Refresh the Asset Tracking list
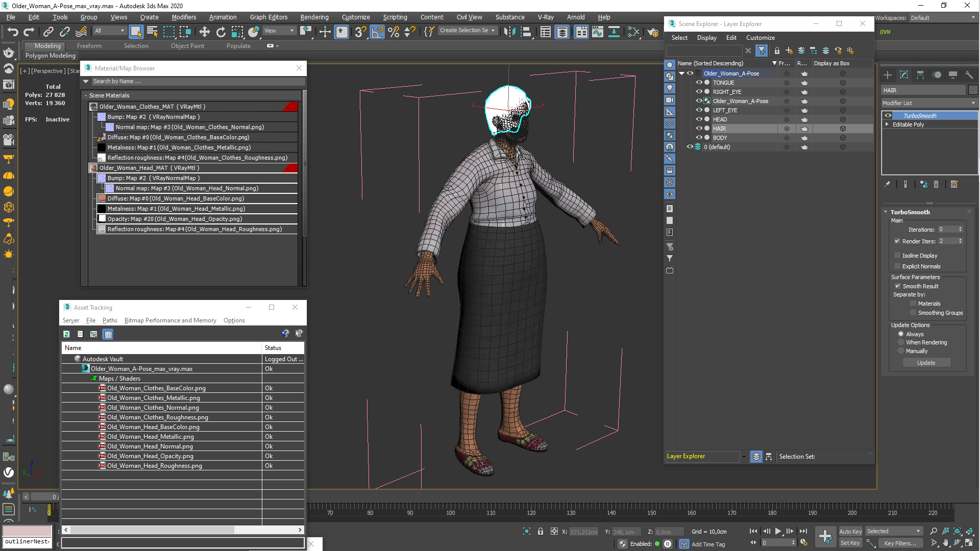This screenshot has width=980, height=551. [66, 334]
